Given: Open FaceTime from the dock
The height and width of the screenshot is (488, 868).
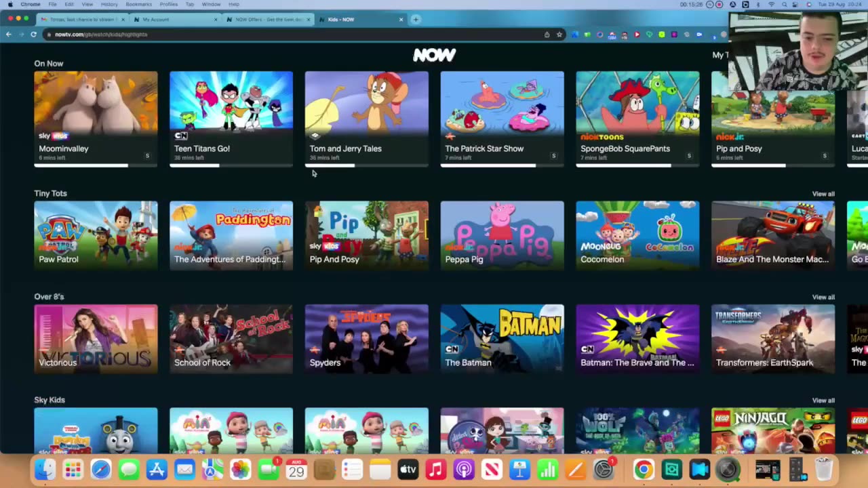Looking at the screenshot, I should pyautogui.click(x=269, y=469).
